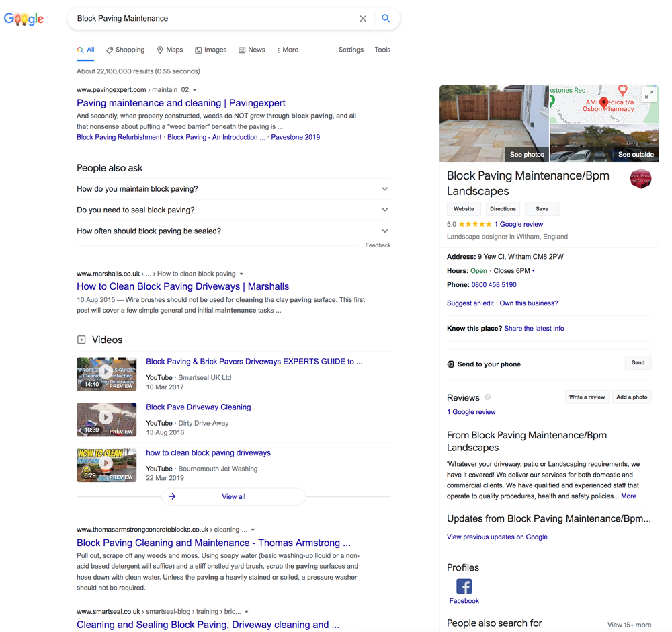Click the magnifying glass search icon
Screen dimensions: 672x632
pos(386,18)
